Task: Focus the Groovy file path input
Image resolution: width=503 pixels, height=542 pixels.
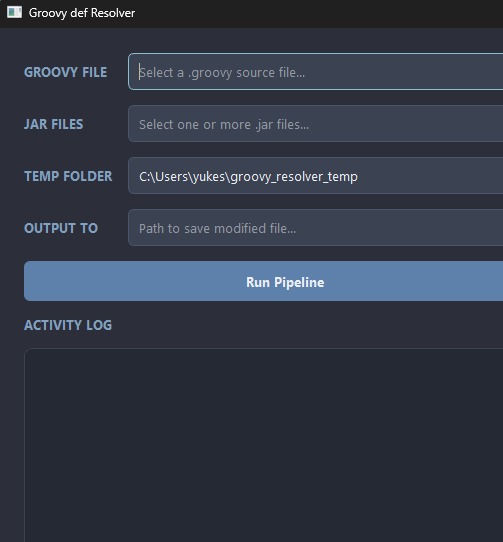Action: tap(316, 72)
